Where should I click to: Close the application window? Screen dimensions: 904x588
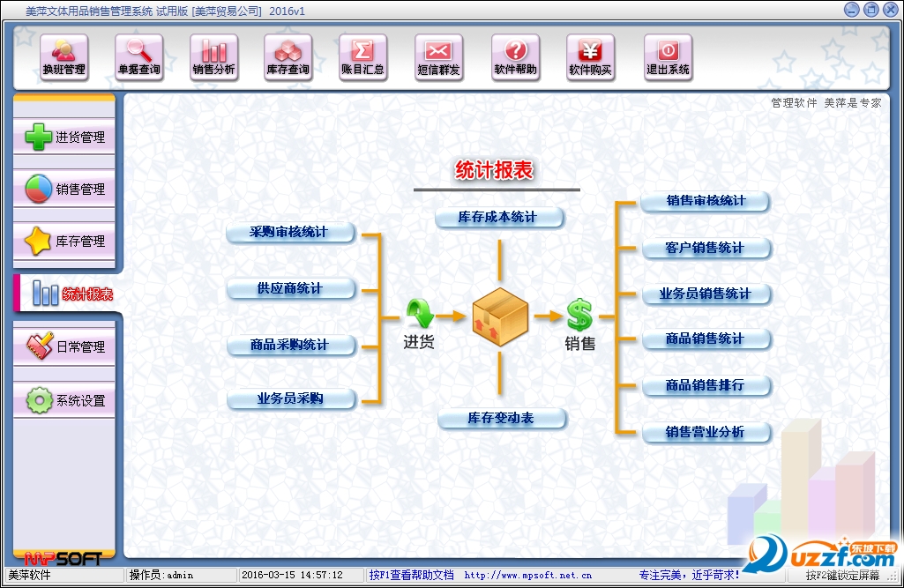point(891,10)
